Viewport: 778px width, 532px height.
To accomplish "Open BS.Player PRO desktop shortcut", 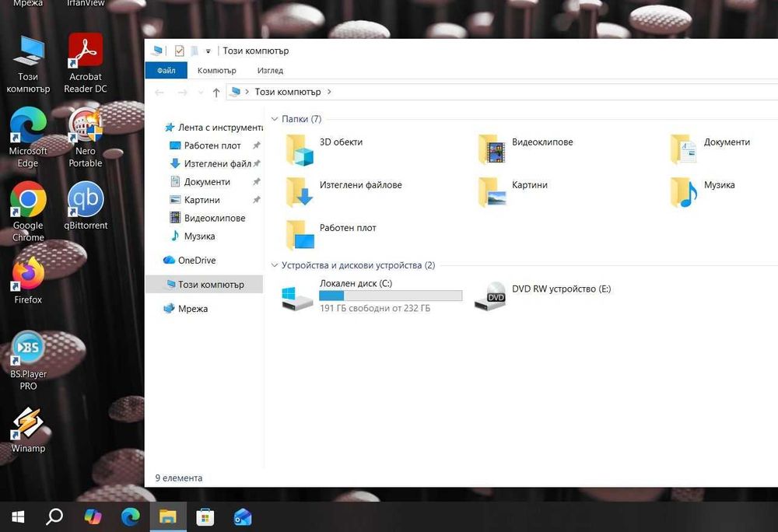I will (28, 360).
